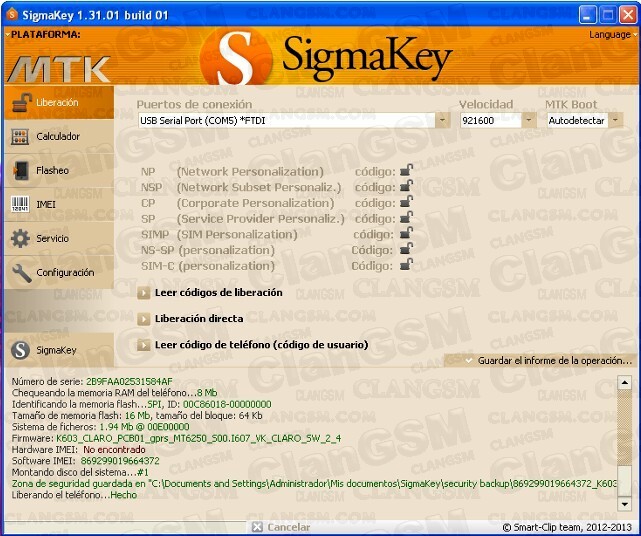The width and height of the screenshot is (641, 536).
Task: Click Software IMEI 869299019664372 in log
Action: pos(120,461)
